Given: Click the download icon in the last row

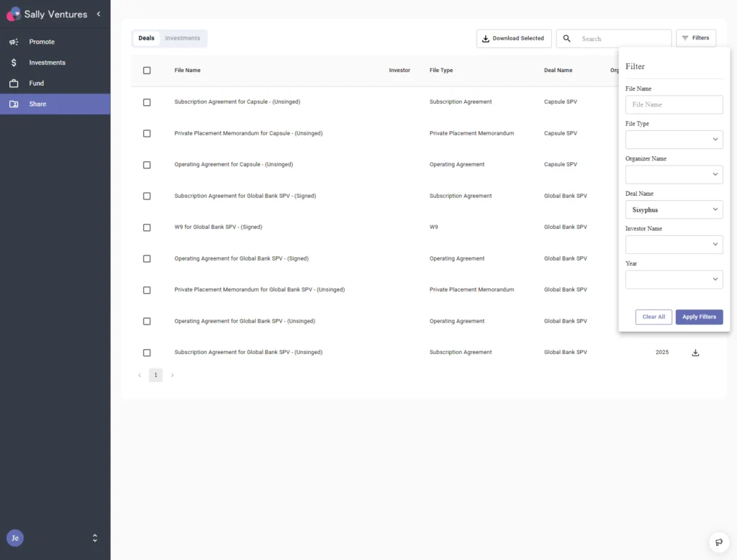Looking at the screenshot, I should [695, 353].
